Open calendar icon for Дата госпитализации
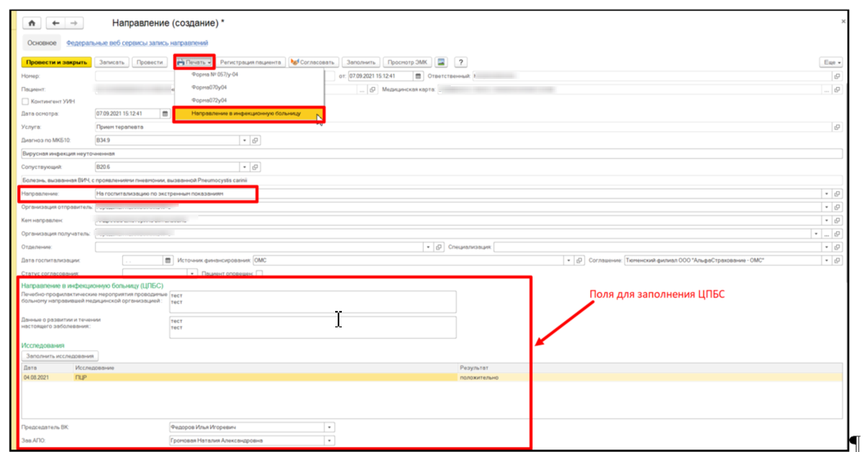The width and height of the screenshot is (868, 452). point(168,261)
